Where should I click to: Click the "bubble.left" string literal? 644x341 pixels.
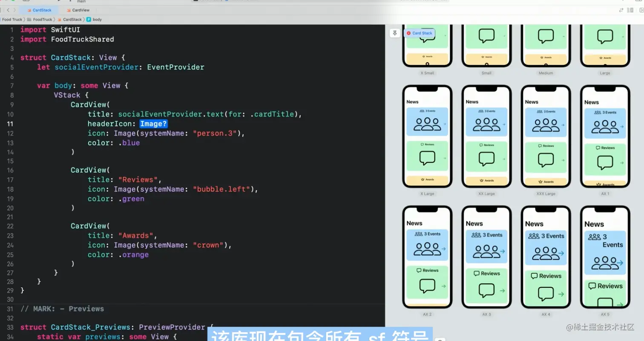coord(222,189)
